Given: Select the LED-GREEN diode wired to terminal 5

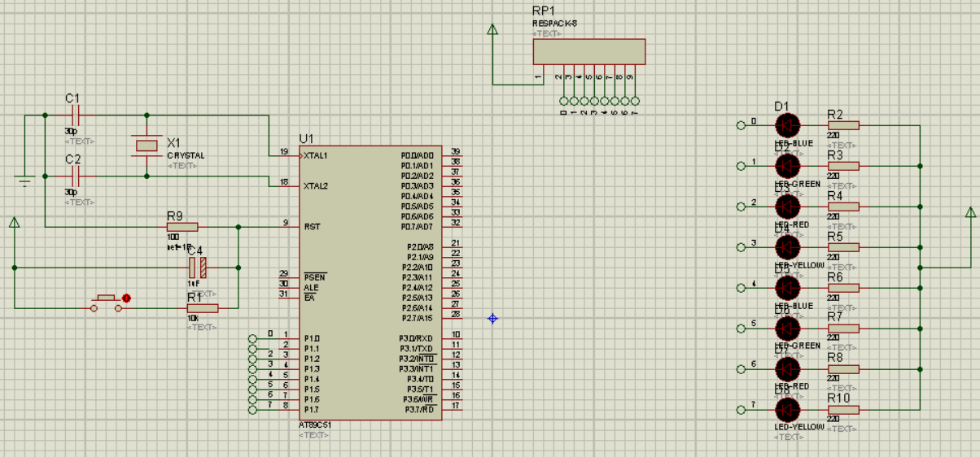Looking at the screenshot, I should click(787, 328).
